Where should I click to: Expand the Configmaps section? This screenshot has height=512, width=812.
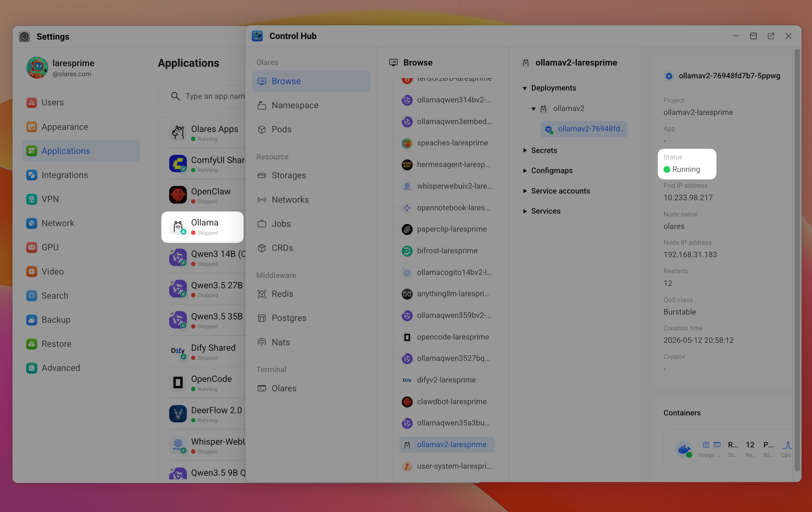525,171
